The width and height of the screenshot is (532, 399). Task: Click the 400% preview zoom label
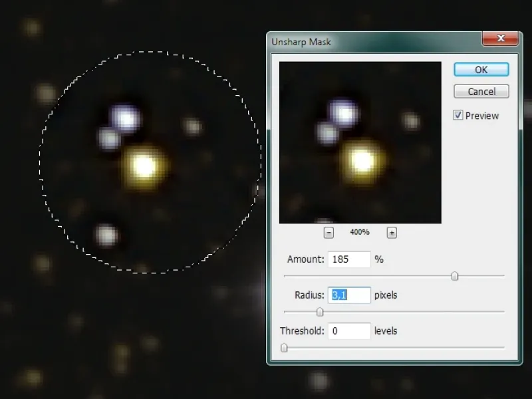point(360,233)
